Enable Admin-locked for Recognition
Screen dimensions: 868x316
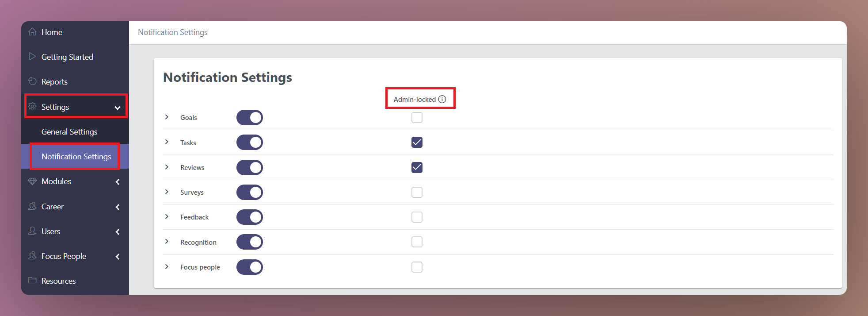(416, 242)
